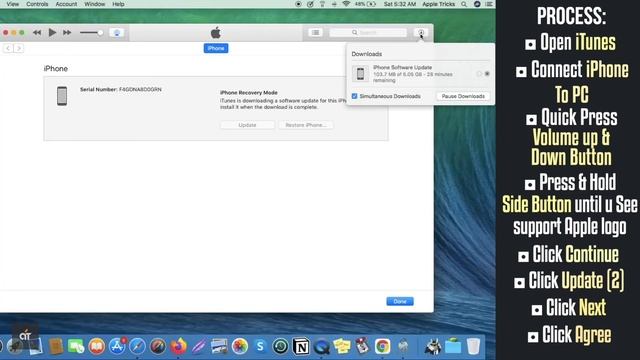Open Google Chrome from the dock
This screenshot has width=640, height=360.
click(382, 346)
